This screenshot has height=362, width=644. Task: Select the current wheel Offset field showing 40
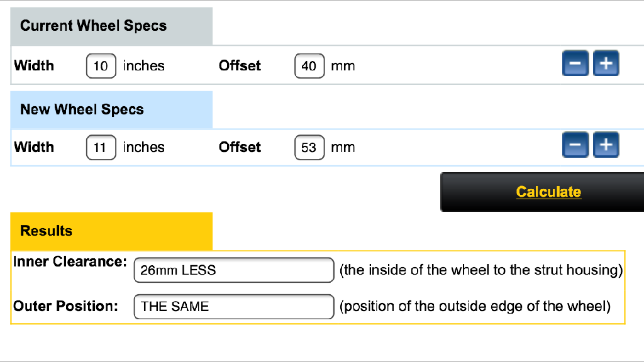(x=309, y=66)
